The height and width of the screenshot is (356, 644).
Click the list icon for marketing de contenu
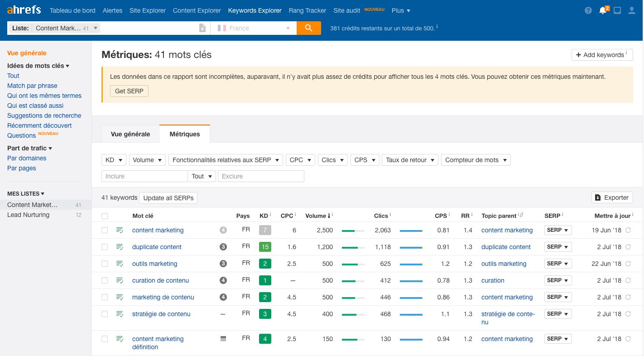[120, 297]
